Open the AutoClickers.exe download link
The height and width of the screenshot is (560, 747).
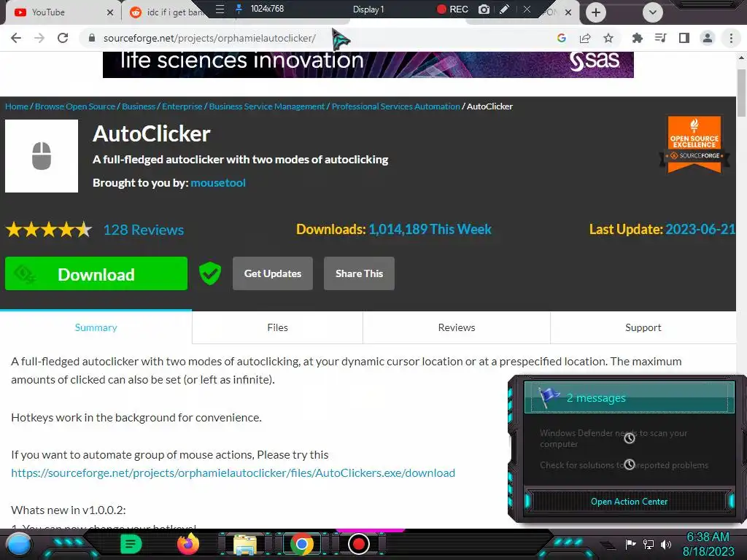pos(233,472)
